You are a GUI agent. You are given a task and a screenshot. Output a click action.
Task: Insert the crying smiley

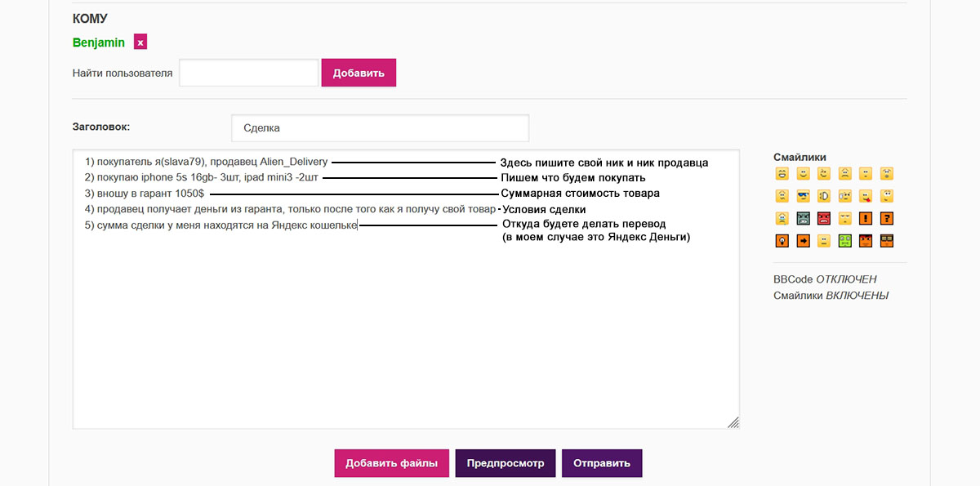(782, 218)
